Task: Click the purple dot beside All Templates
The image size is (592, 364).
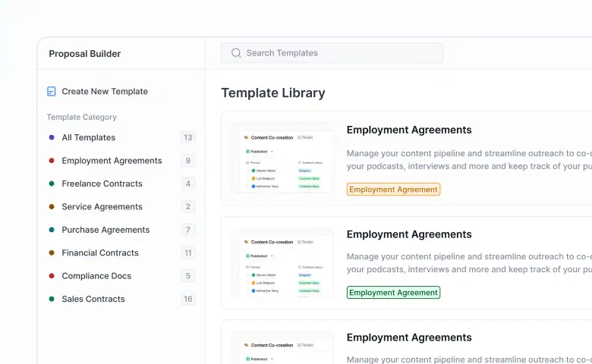Action: click(x=52, y=138)
